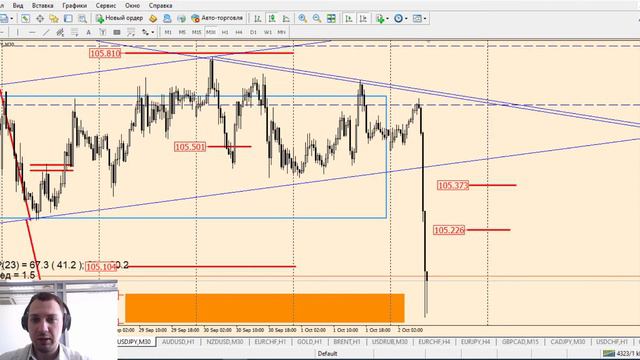The width and height of the screenshot is (640, 360).
Task: Open the MetaEditor yellow book icon
Action: (153, 18)
